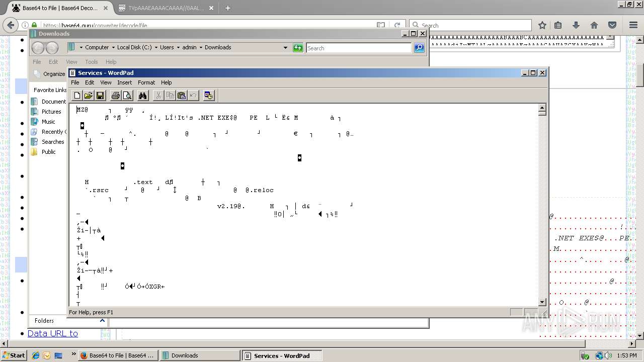Open WordPad Insert menu
The image size is (644, 362).
tap(124, 82)
